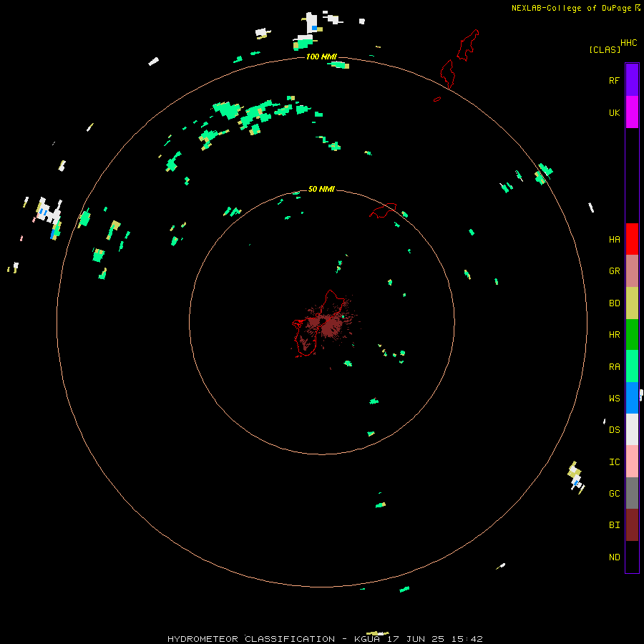
Task: Click the WS legend label
Action: pos(614,399)
